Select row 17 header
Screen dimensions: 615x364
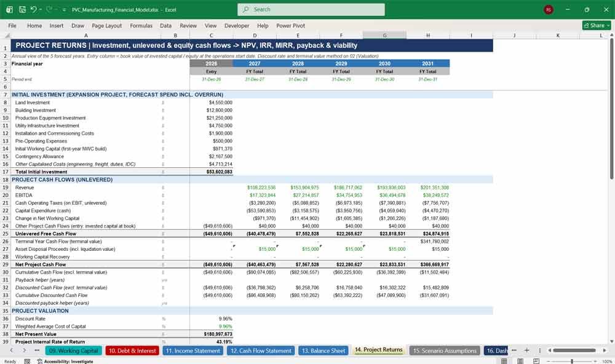pos(6,172)
